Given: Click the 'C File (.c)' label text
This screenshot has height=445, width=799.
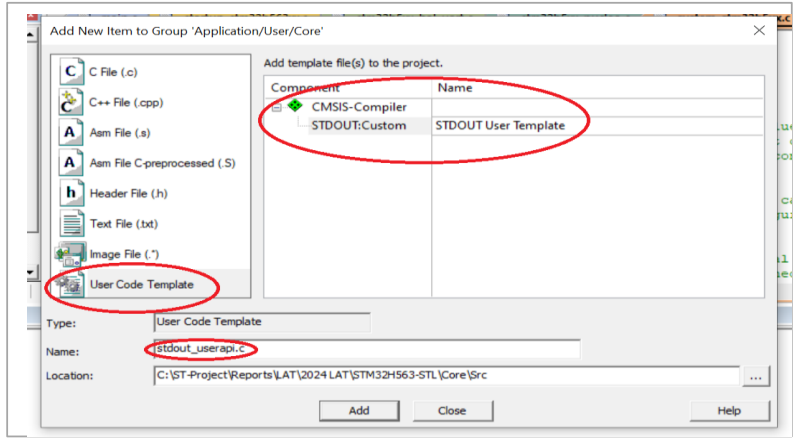Looking at the screenshot, I should pos(113,72).
